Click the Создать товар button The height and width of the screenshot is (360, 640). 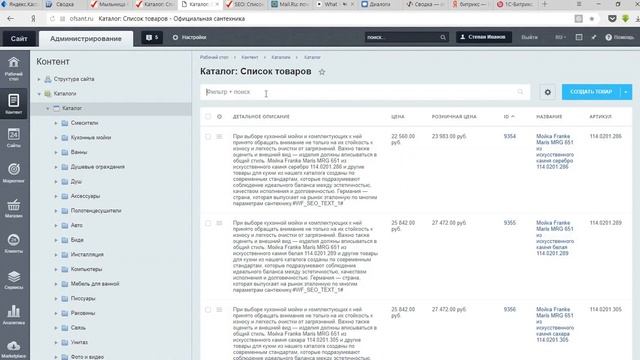[x=591, y=92]
